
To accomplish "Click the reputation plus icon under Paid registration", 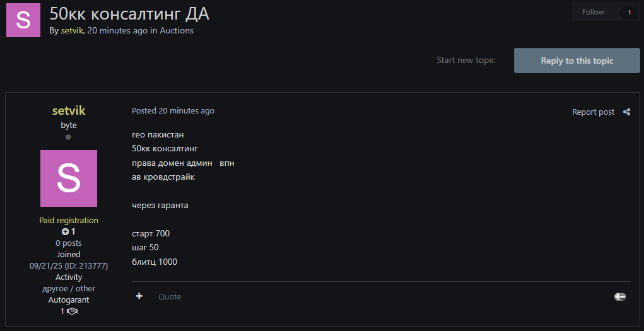I will pos(65,232).
